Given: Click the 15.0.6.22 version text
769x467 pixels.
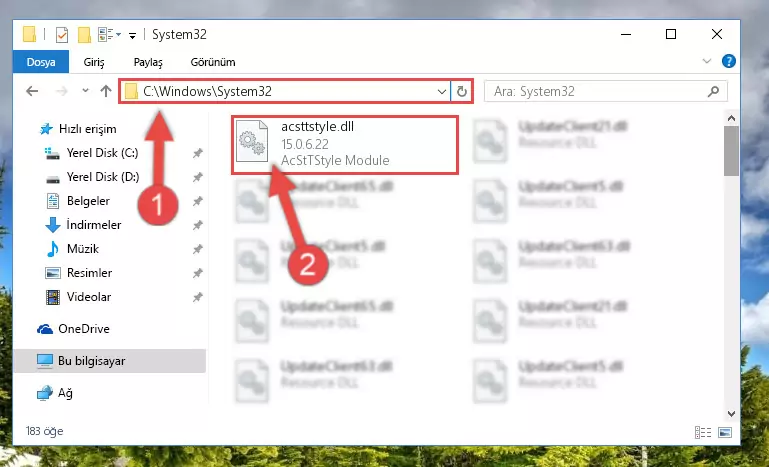Looking at the screenshot, I should coord(305,144).
